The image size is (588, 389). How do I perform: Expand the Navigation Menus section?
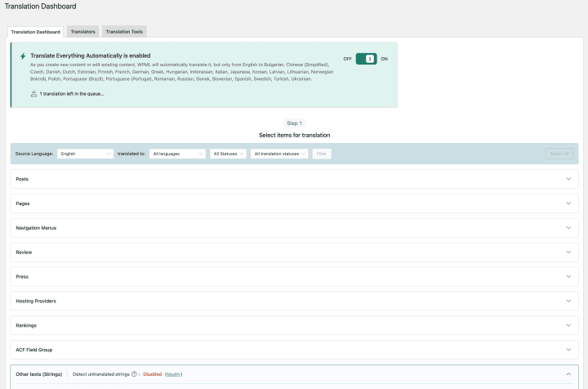(x=294, y=228)
